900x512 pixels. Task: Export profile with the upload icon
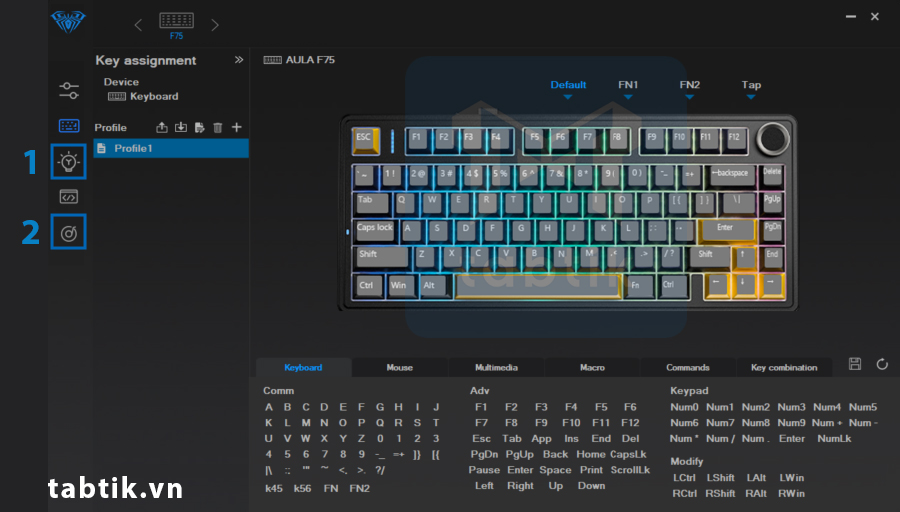162,127
